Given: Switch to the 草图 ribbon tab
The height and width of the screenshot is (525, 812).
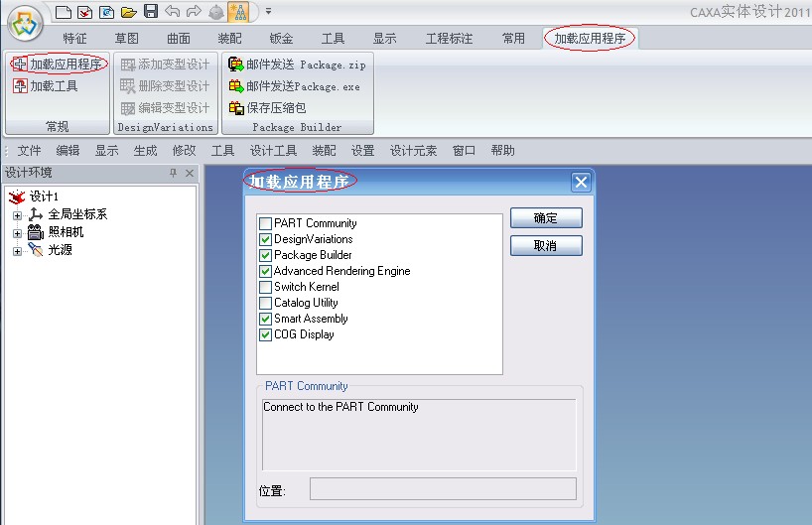Looking at the screenshot, I should (x=127, y=39).
